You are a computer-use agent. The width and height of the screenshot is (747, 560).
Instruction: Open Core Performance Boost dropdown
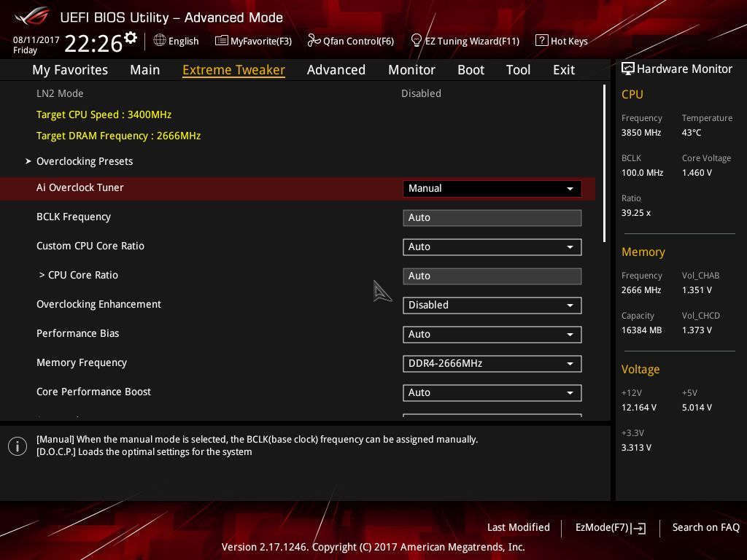point(492,392)
